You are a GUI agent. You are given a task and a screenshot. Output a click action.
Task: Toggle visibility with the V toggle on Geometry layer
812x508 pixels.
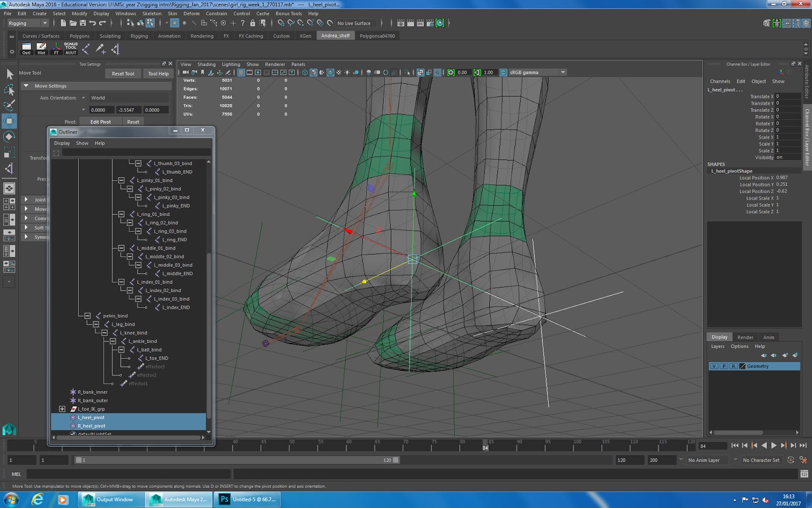point(714,365)
